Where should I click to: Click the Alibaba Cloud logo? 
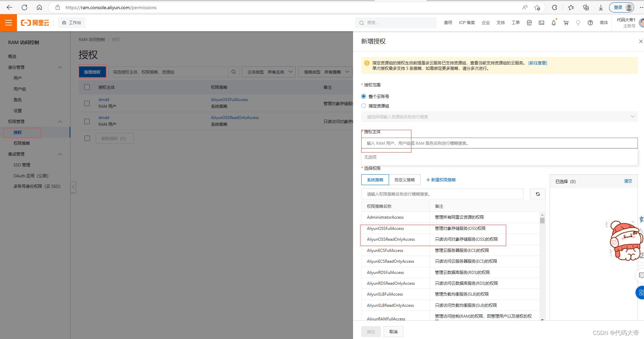coord(35,22)
